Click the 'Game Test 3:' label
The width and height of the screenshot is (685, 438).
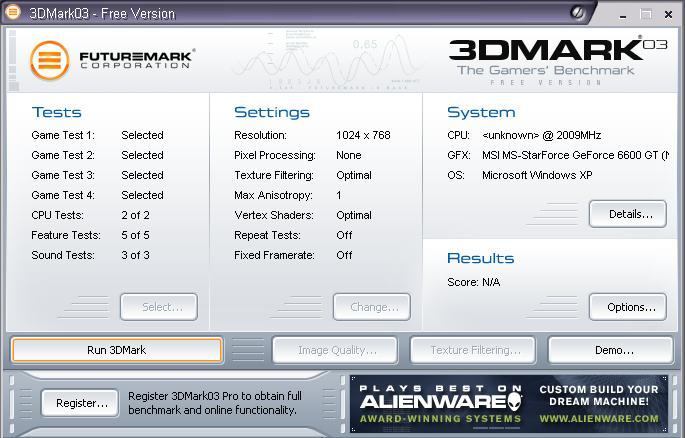pos(63,175)
